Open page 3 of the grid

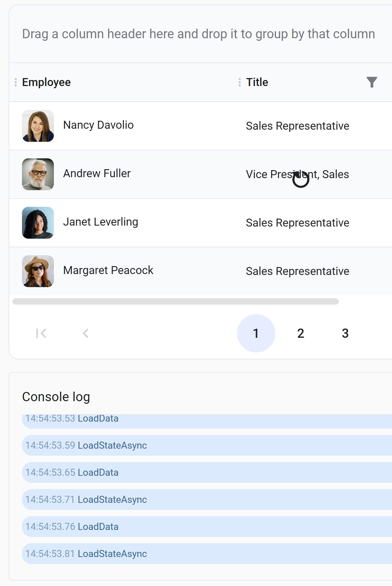345,333
